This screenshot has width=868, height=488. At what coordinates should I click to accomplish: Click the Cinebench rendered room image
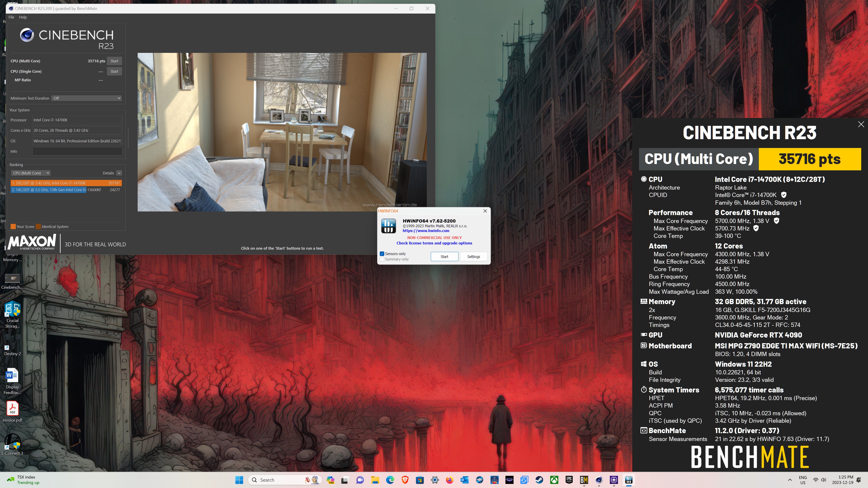pyautogui.click(x=282, y=132)
